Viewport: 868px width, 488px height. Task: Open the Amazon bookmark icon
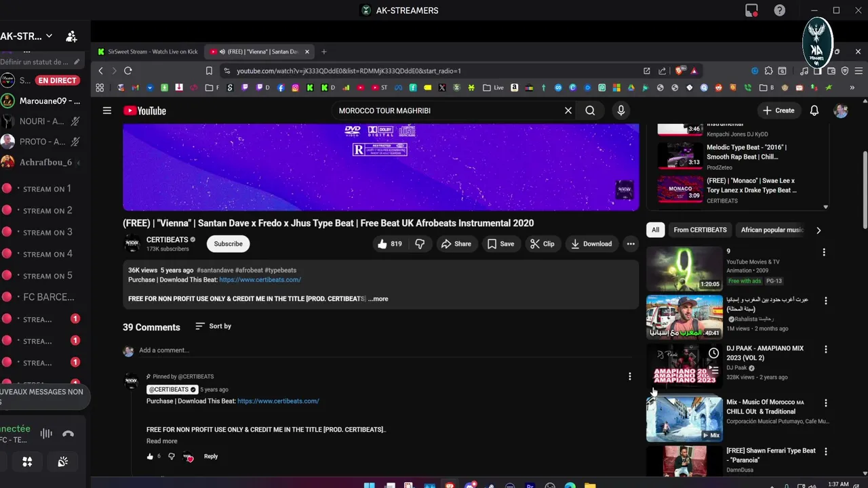515,87
